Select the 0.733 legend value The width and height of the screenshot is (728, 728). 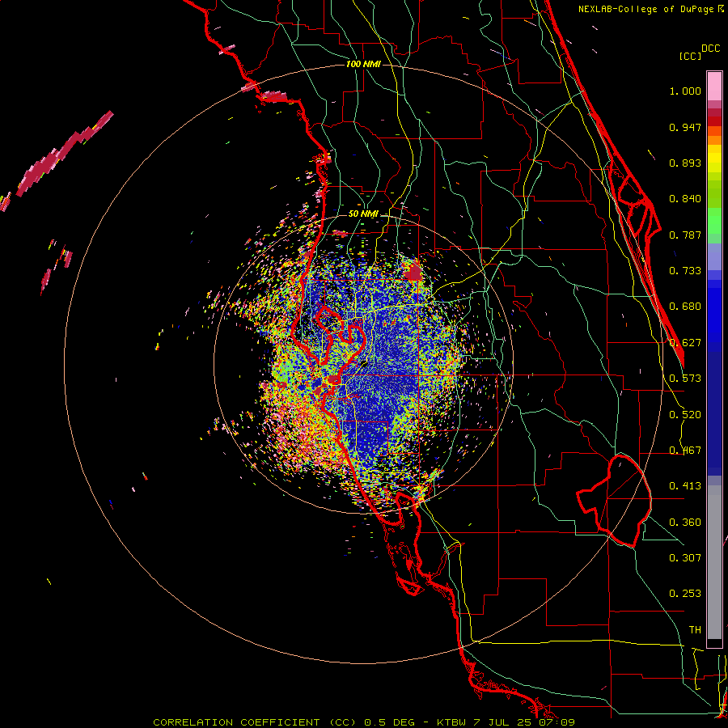(685, 271)
